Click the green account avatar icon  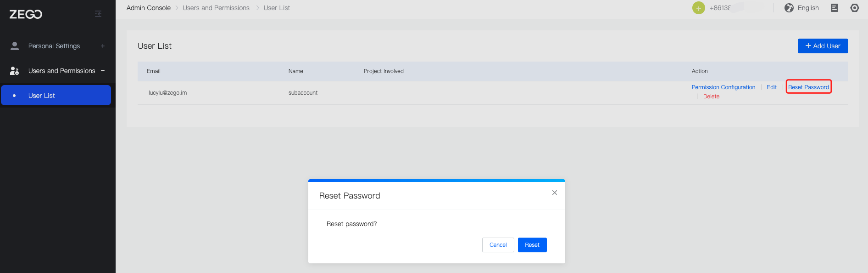(698, 8)
